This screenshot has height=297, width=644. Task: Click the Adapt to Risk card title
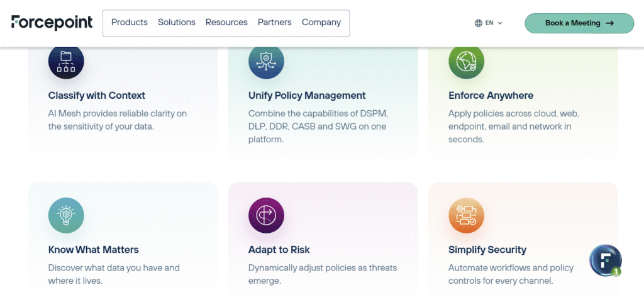click(x=279, y=250)
